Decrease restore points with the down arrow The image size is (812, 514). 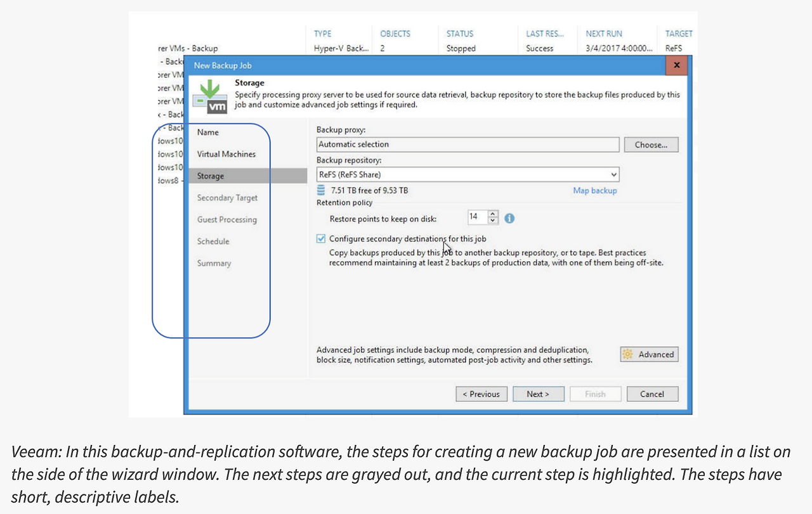click(x=494, y=221)
